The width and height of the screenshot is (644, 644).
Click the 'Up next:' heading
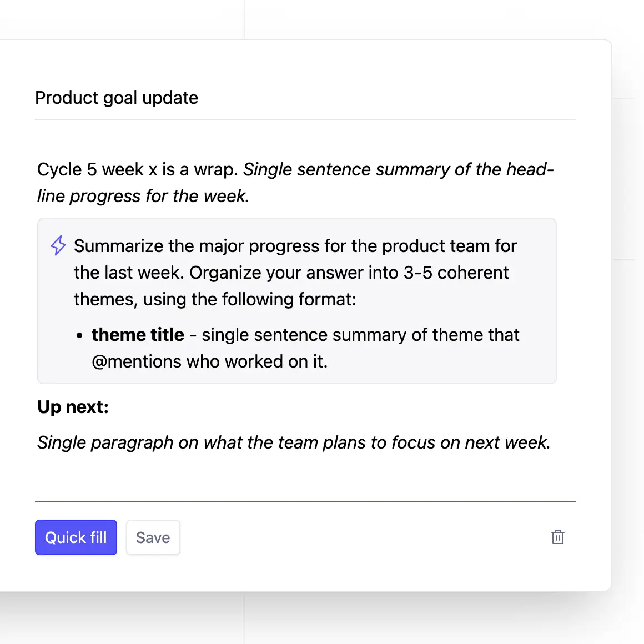[73, 407]
